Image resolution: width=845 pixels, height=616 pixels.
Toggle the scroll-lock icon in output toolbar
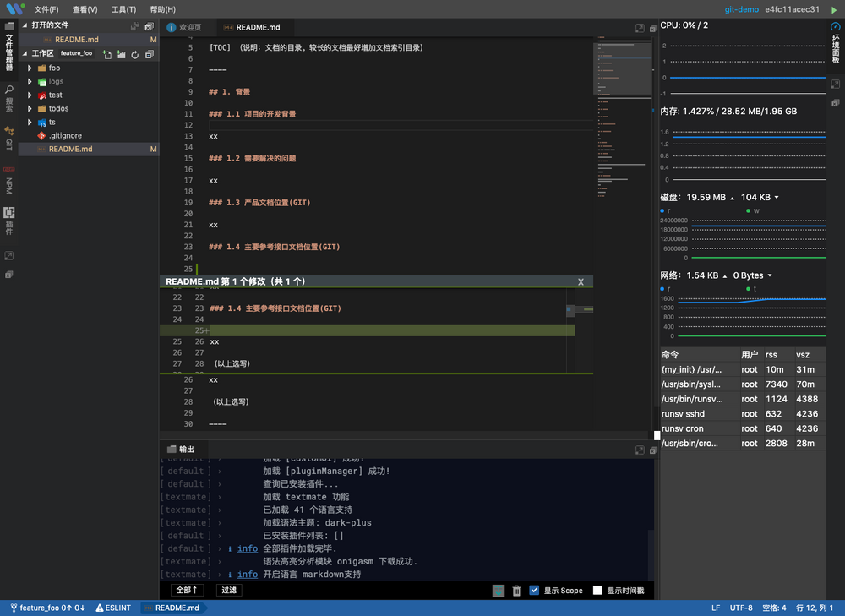point(498,591)
